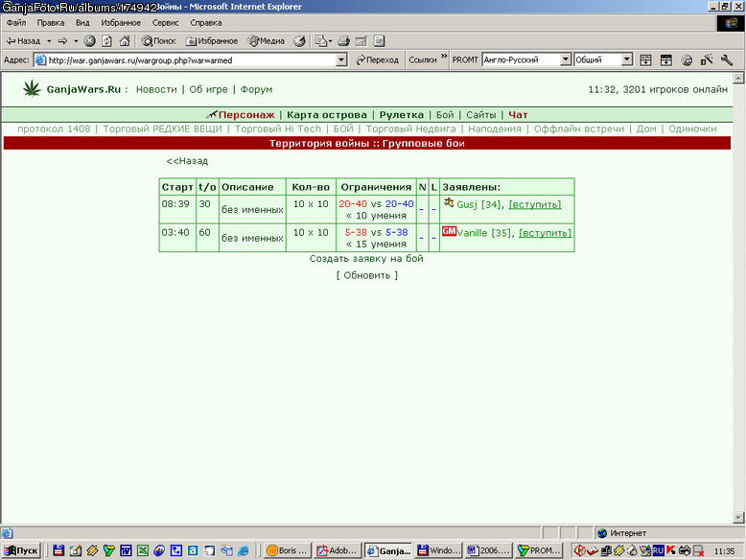Open the Mail toolbar dropdown button
The height and width of the screenshot is (560, 746).
[324, 41]
